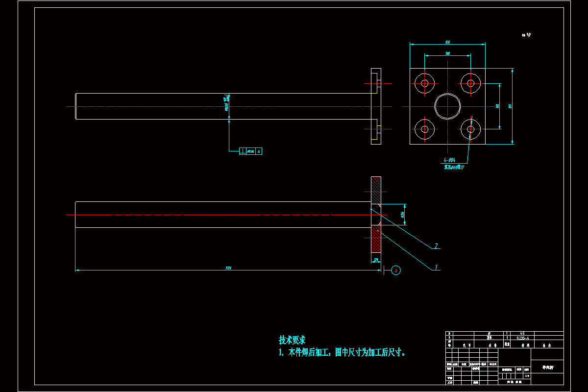Image resolution: width=588 pixels, height=392 pixels.
Task: Select the flange thickness dimension under section
Action: [376, 260]
